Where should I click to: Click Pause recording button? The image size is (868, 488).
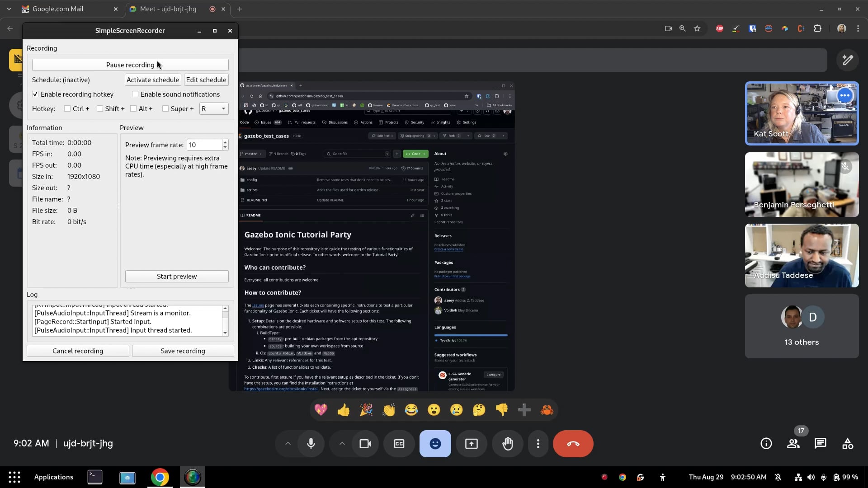(130, 65)
